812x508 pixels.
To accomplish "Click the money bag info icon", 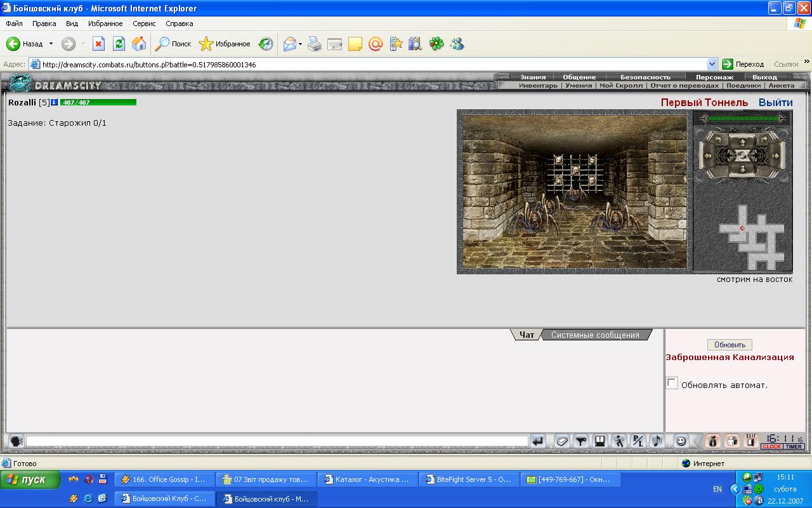I will point(713,441).
